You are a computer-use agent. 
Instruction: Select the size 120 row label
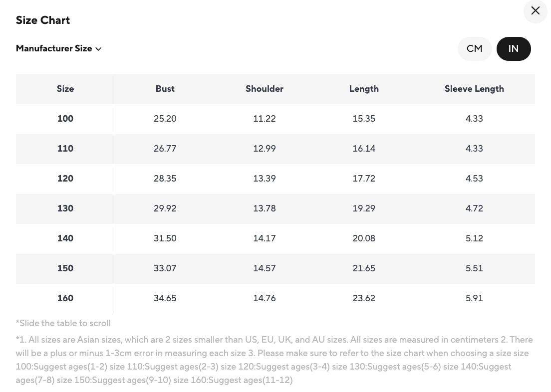[x=65, y=179]
